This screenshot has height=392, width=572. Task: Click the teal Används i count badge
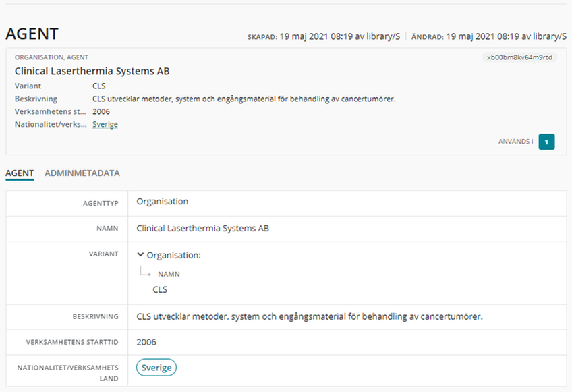click(x=546, y=142)
